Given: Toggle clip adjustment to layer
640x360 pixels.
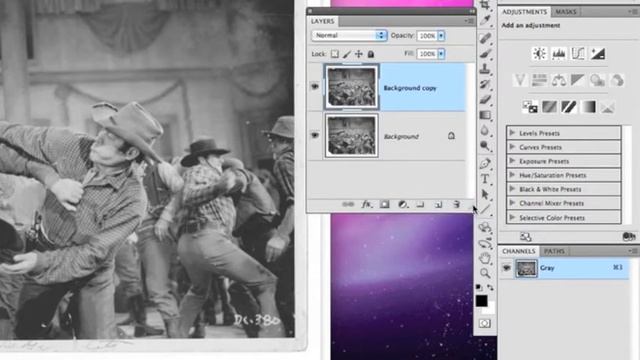Looking at the screenshot, I should pyautogui.click(x=629, y=237).
